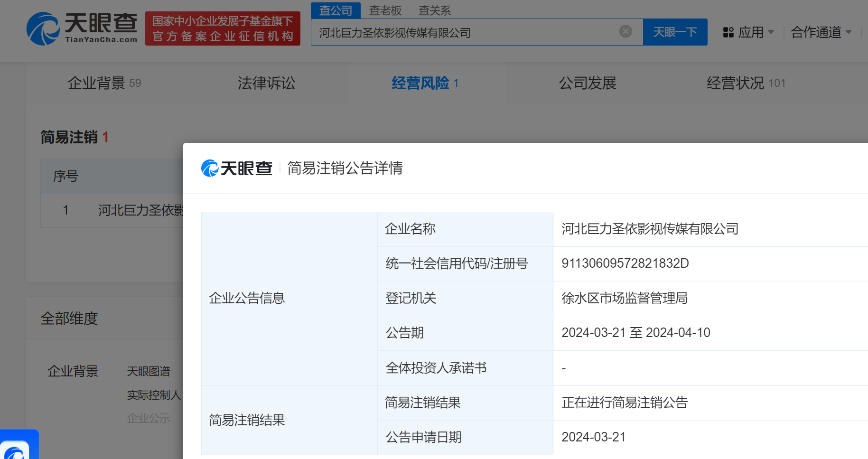The height and width of the screenshot is (459, 868).
Task: Click into the company search input field
Action: (x=465, y=32)
